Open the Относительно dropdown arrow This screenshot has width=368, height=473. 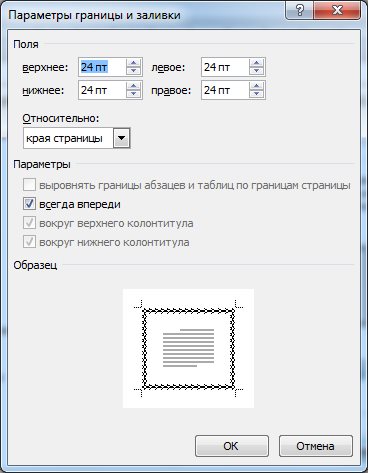point(121,138)
